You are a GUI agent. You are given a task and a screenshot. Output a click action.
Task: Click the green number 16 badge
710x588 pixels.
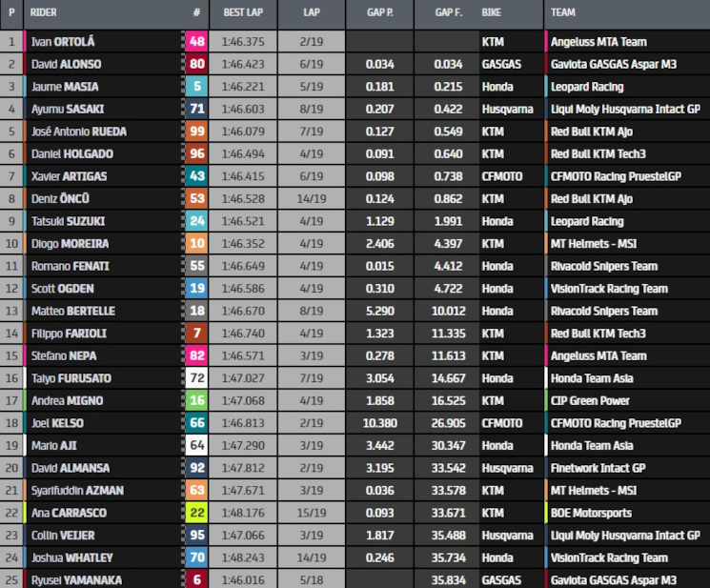(196, 401)
